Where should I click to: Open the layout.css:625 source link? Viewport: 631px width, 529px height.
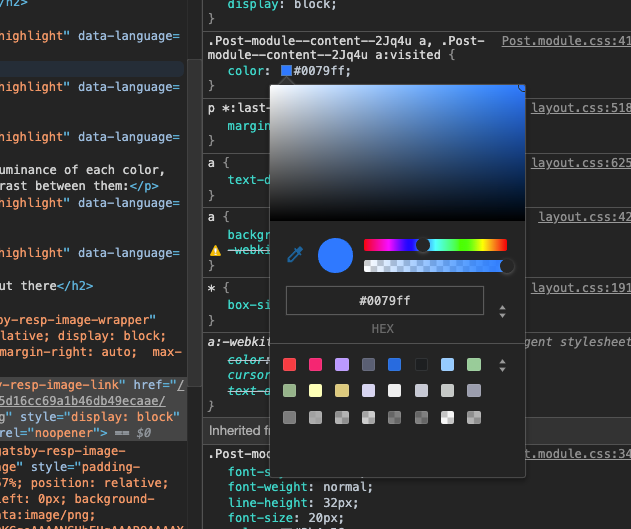pyautogui.click(x=581, y=163)
